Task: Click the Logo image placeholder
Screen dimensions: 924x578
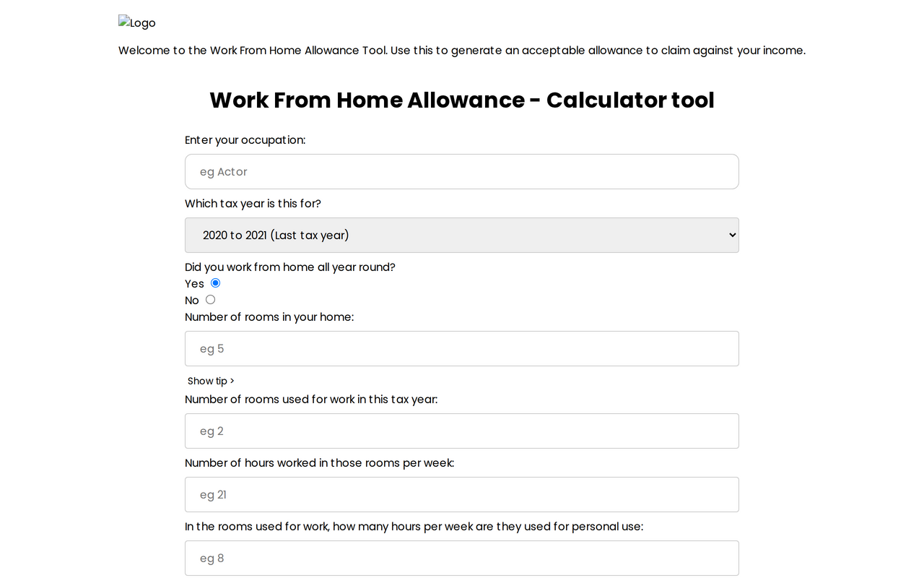Action: pos(137,22)
